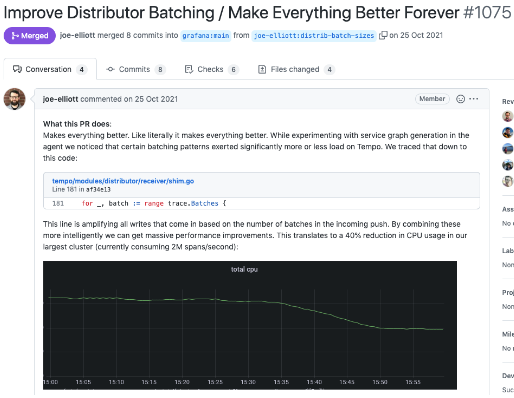The width and height of the screenshot is (514, 398).
Task: Click the fifth reviewer avatar in sidebar
Action: coord(508,181)
